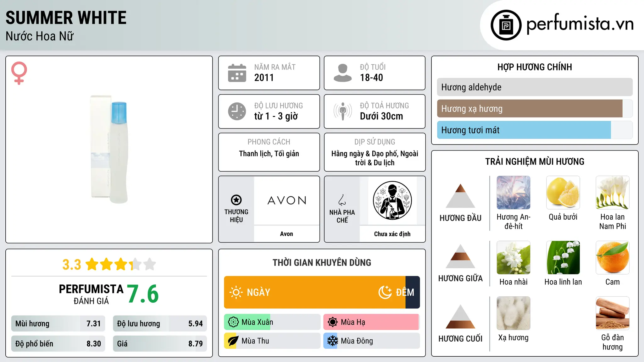Click the Hương aldehyde accord bar
This screenshot has width=644, height=362.
(x=535, y=87)
